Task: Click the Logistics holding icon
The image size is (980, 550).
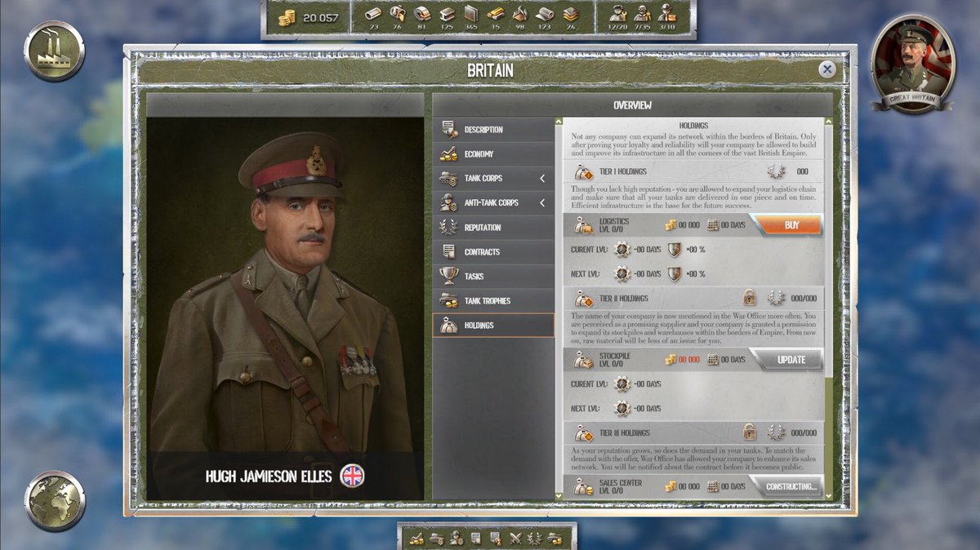Action: (x=583, y=225)
